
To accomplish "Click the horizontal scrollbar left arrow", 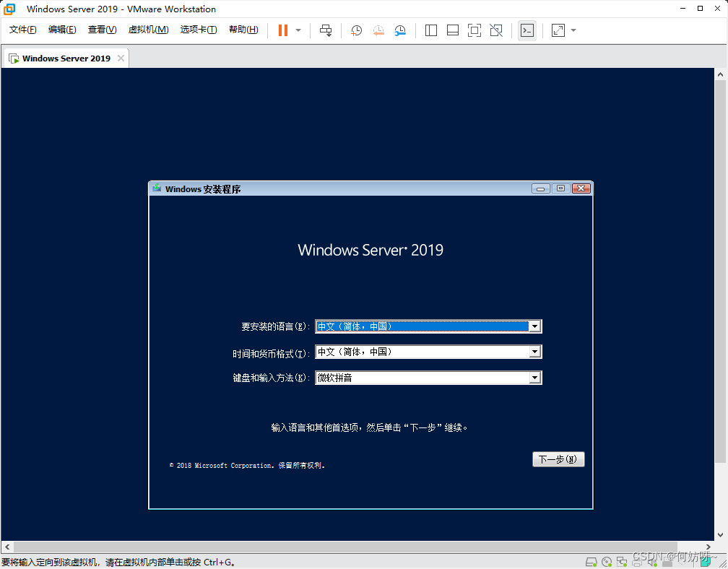I will tap(7, 547).
